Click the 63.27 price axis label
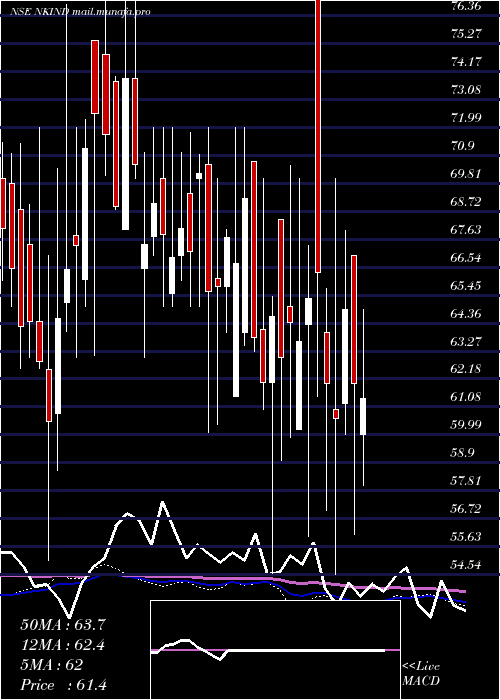Screen dimensions: 500x700 [x=466, y=342]
